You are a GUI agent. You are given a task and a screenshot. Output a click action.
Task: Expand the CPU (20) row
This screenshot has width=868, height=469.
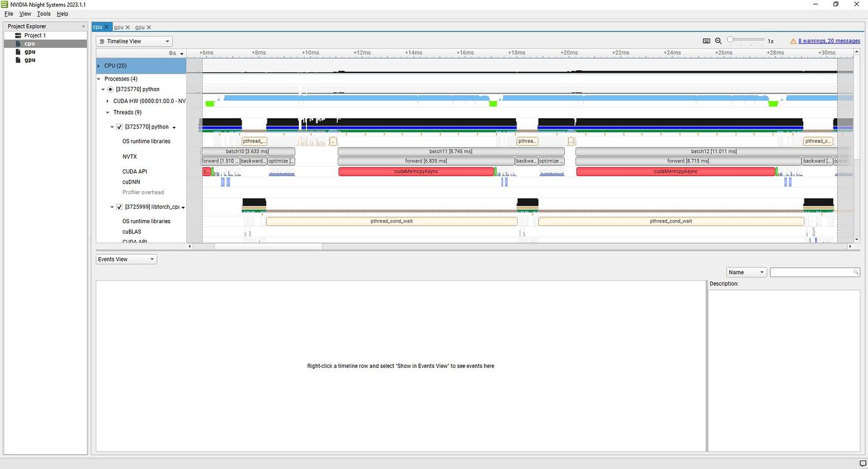99,65
